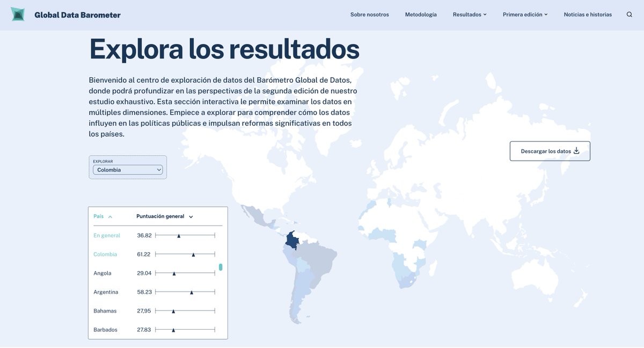Open the search icon in the navigation bar
Viewport: 644px width, 348px height.
click(630, 15)
